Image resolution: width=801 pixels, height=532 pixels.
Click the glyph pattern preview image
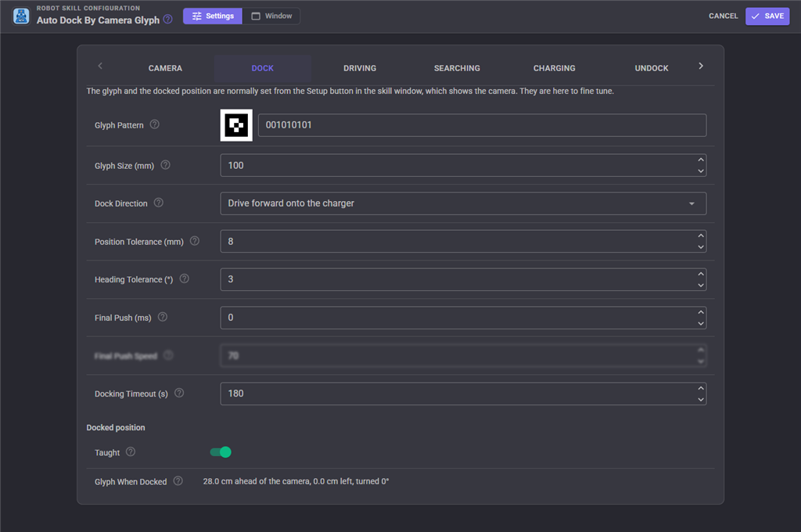(236, 125)
